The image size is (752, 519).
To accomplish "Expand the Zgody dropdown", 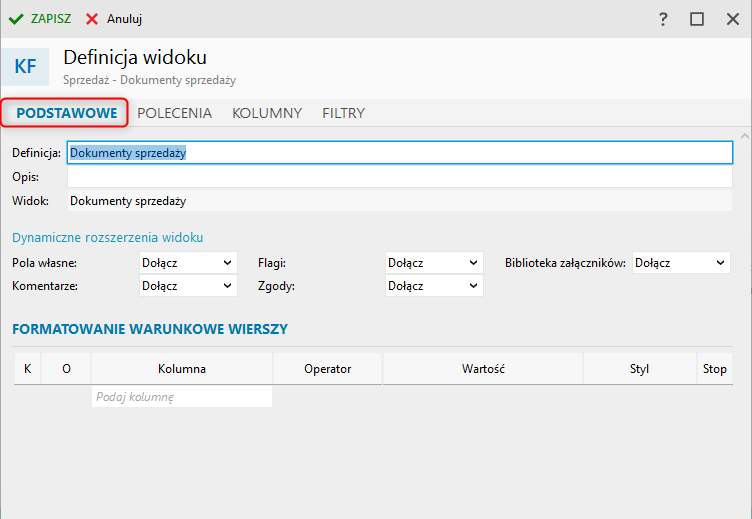I will click(434, 286).
